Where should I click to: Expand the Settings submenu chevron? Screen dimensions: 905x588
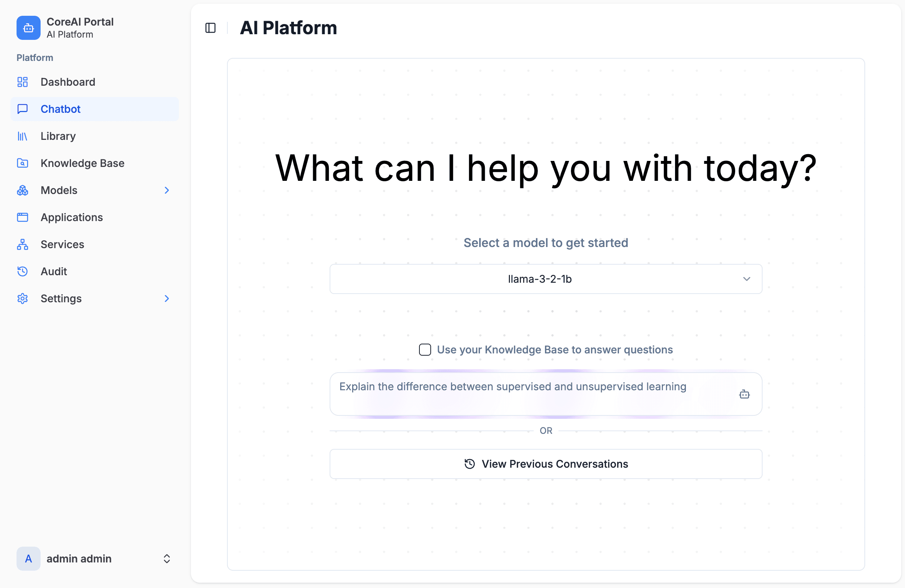point(166,299)
